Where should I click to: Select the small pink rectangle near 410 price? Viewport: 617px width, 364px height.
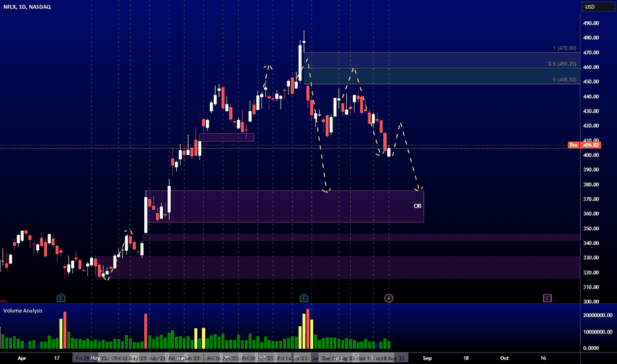click(226, 138)
